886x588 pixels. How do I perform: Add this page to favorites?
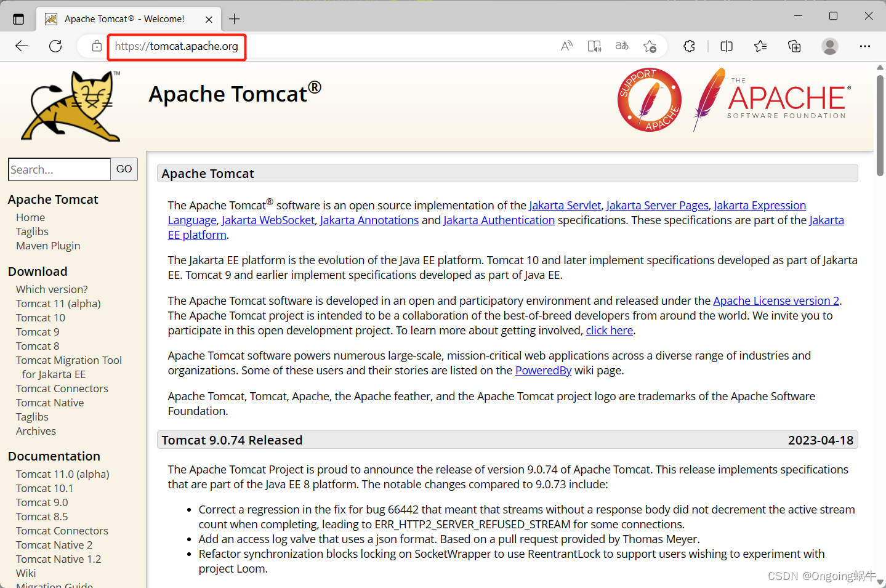point(650,46)
